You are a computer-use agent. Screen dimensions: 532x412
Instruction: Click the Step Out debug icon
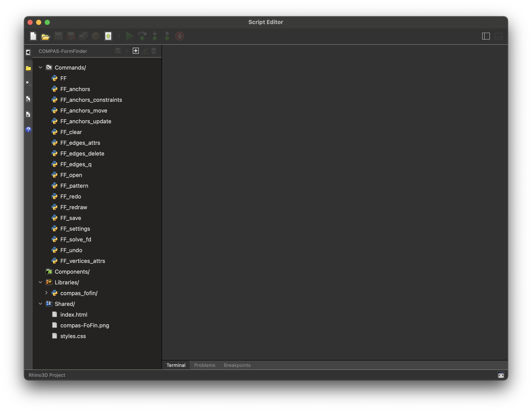click(x=167, y=36)
